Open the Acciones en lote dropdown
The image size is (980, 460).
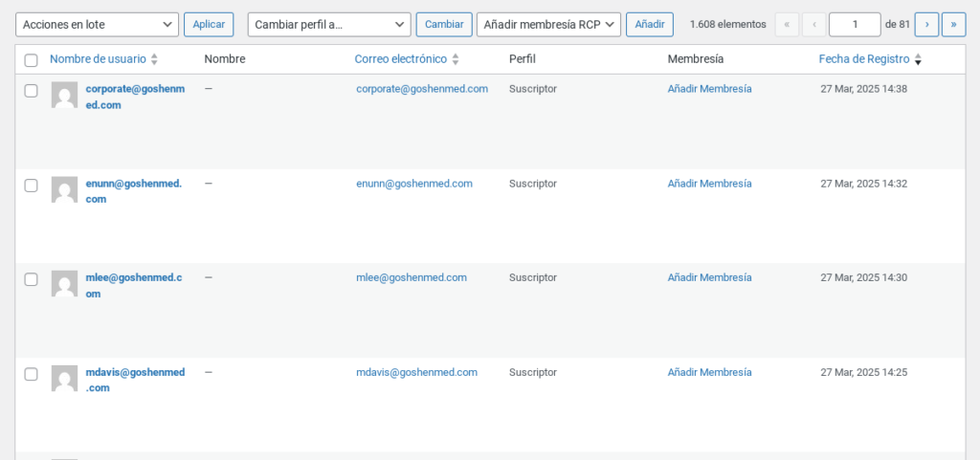[x=97, y=25]
